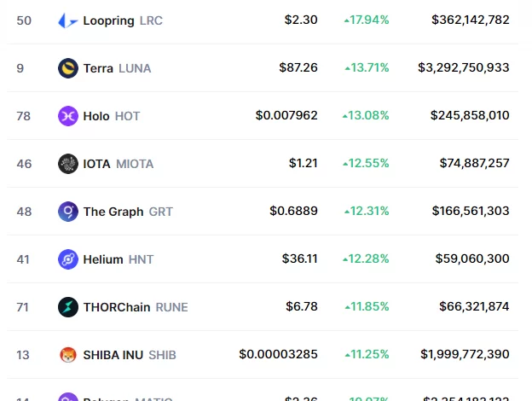Click the IOTA coin icon

(67, 163)
